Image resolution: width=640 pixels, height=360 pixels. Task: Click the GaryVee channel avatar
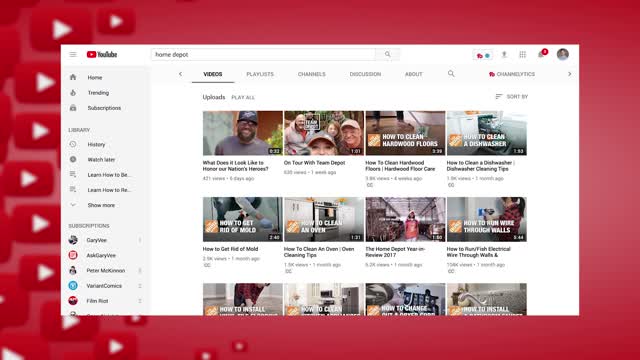point(73,240)
